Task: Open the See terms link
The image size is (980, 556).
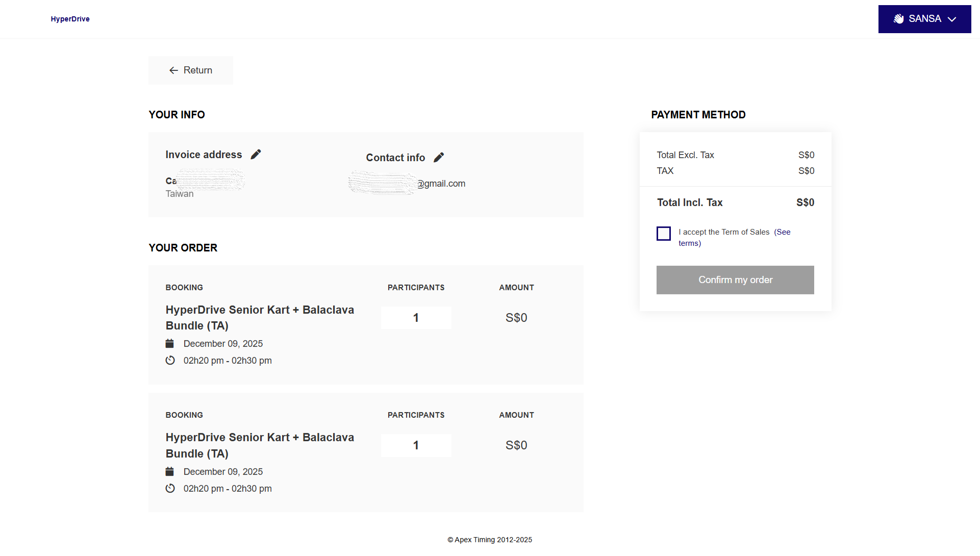Action: [x=783, y=232]
